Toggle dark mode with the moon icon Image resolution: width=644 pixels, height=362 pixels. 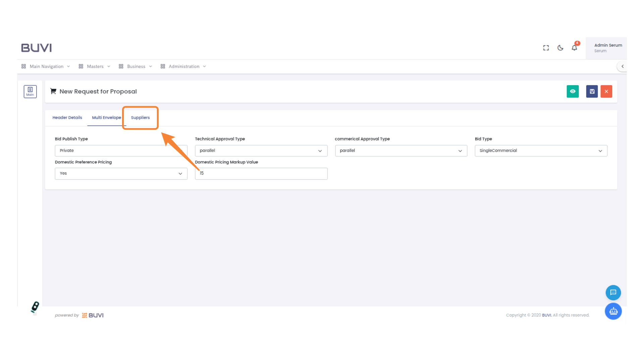click(560, 48)
